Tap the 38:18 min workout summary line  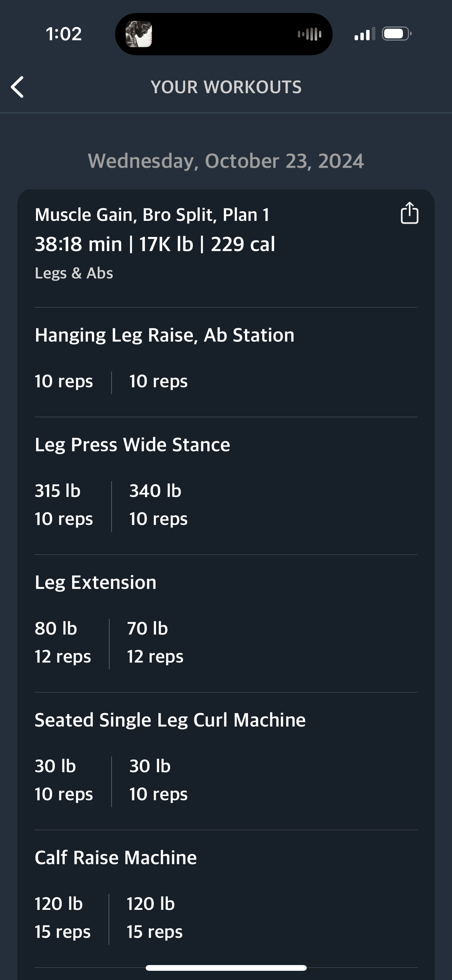(x=155, y=244)
